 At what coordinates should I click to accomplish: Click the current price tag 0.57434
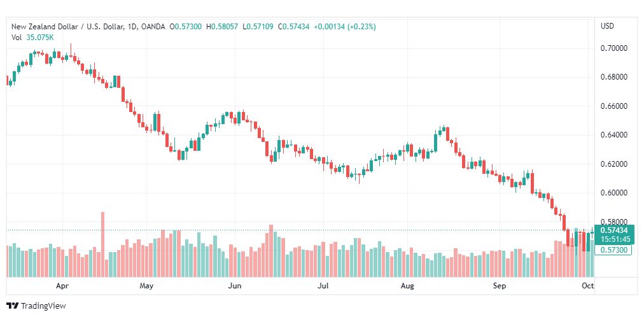615,231
